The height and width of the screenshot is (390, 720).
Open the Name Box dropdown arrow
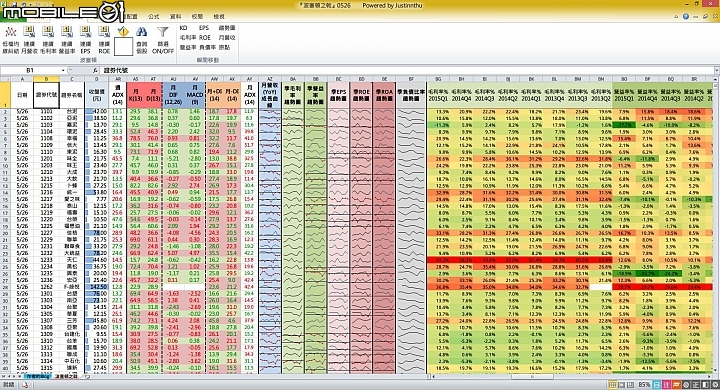click(63, 70)
